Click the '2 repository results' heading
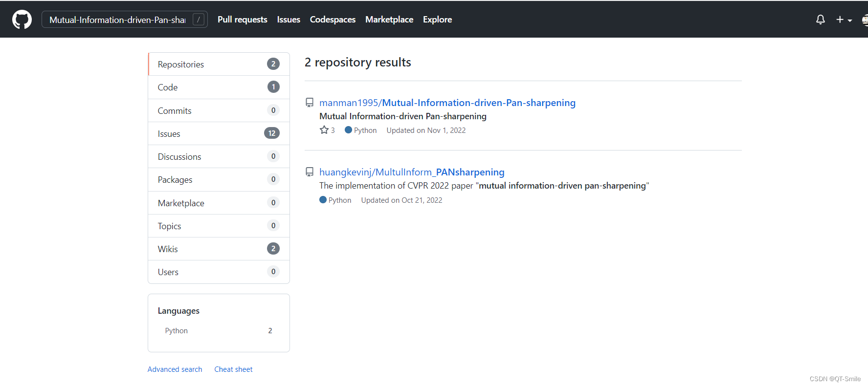The image size is (868, 387). coord(358,63)
